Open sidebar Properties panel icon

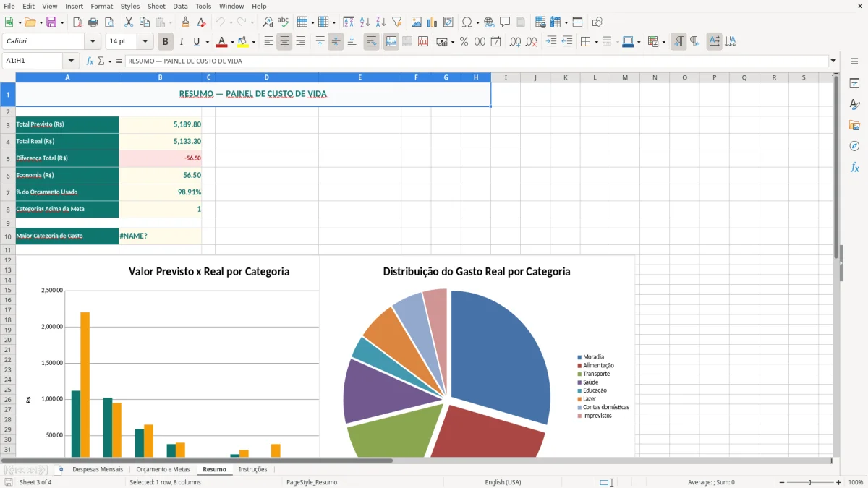tap(854, 83)
